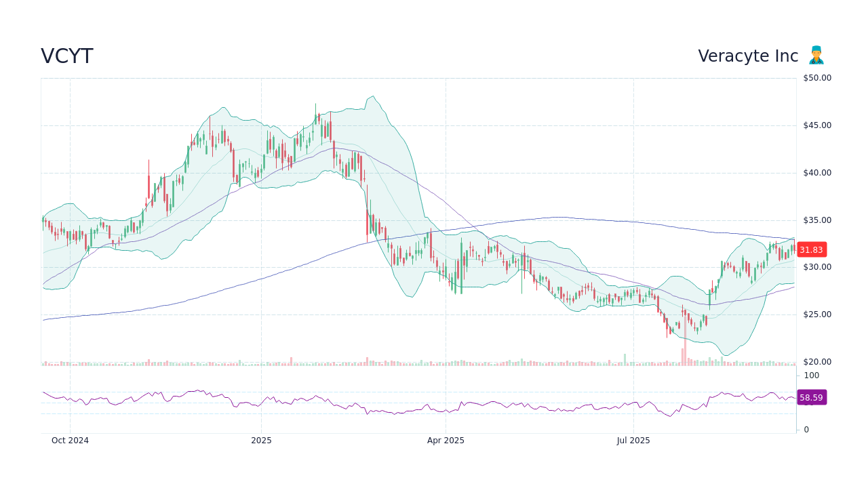Click the doctor emoji beside Veracyte Inc
Image resolution: width=868 pixels, height=488 pixels.
point(817,55)
